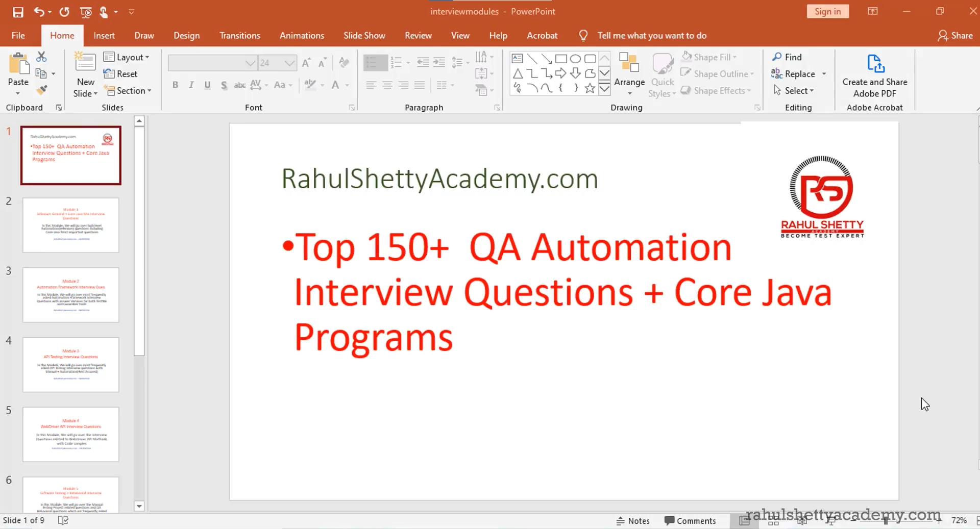980x529 pixels.
Task: Toggle Bold formatting
Action: point(175,85)
